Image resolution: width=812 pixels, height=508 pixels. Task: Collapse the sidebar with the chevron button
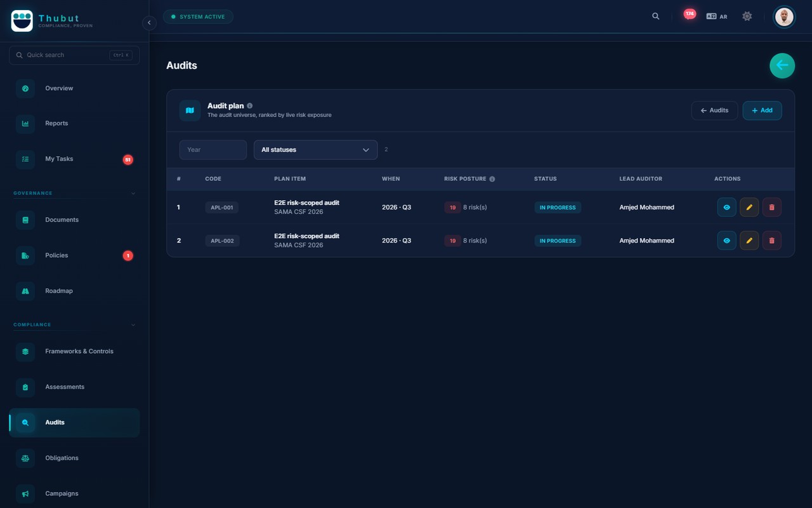149,23
